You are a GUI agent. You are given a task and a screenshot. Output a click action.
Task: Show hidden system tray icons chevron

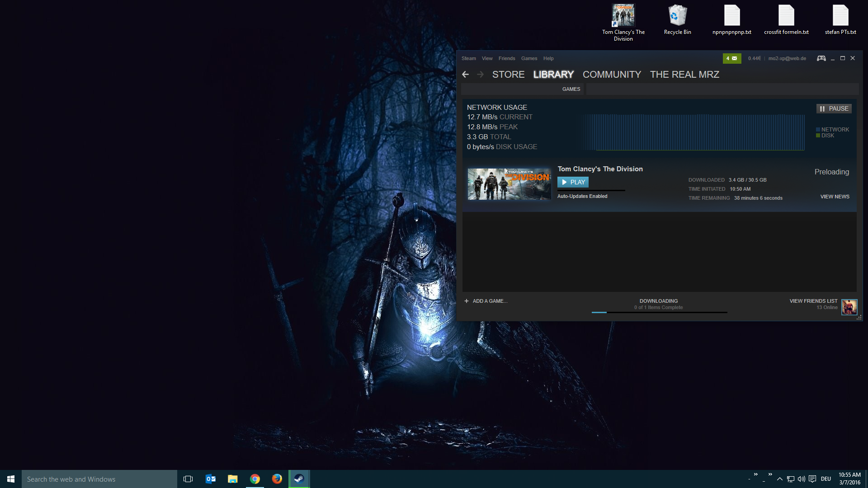(779, 479)
